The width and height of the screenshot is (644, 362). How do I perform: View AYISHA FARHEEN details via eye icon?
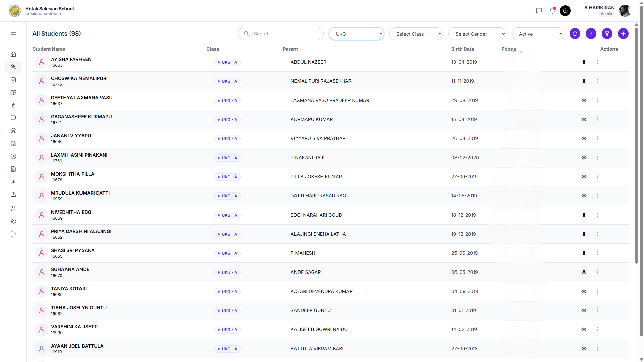click(x=584, y=62)
